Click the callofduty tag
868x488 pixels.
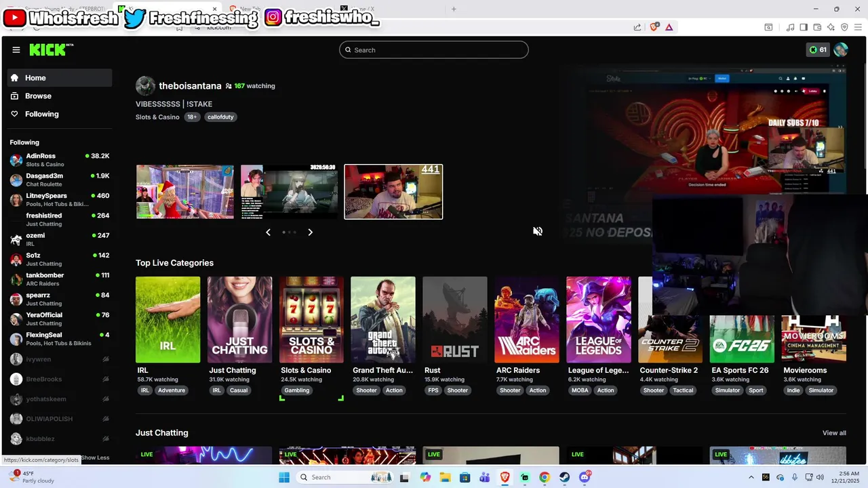(x=220, y=117)
